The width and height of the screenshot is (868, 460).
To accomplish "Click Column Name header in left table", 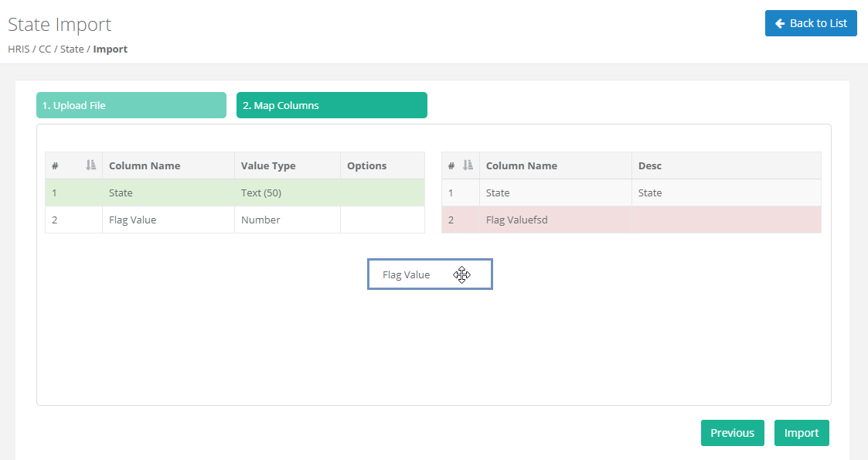I will 145,165.
